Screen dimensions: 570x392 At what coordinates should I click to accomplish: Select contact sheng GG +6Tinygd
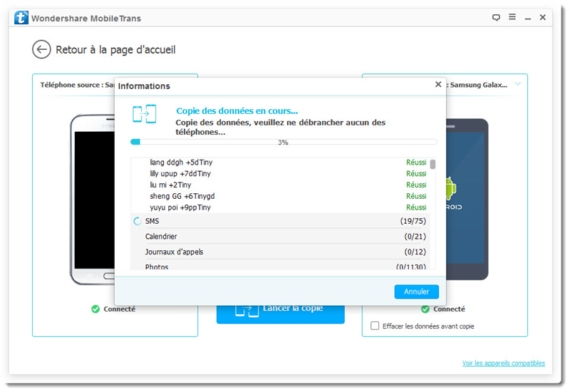182,196
